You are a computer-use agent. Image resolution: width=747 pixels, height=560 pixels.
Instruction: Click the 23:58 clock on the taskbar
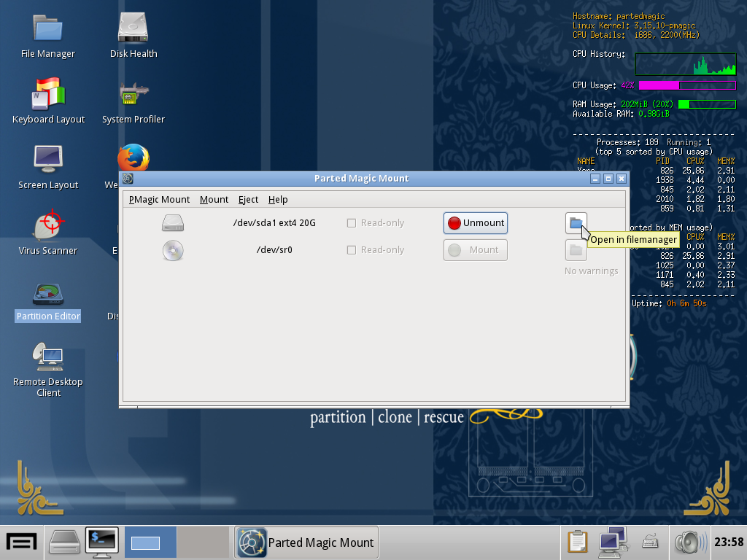point(729,542)
